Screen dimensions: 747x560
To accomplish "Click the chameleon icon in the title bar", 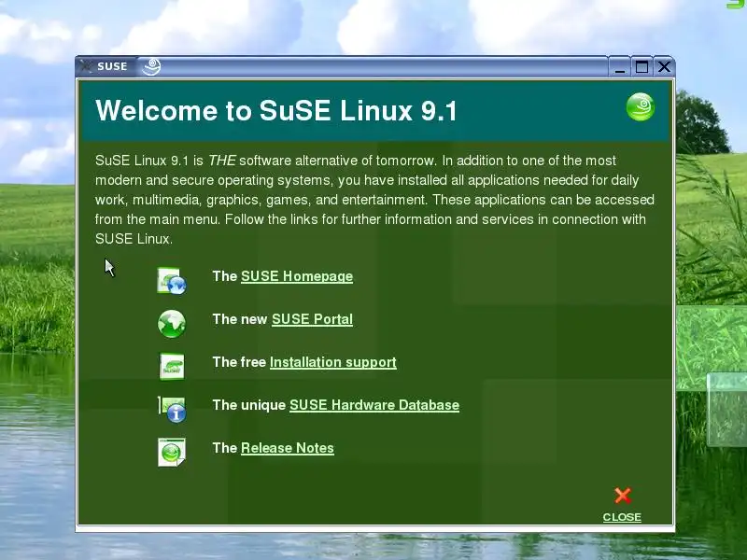I will pyautogui.click(x=151, y=66).
